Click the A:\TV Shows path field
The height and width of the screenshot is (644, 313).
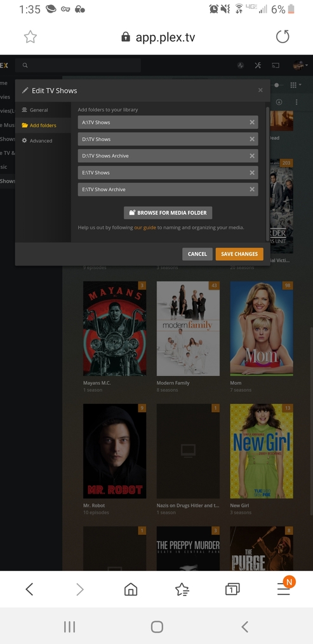pyautogui.click(x=168, y=122)
